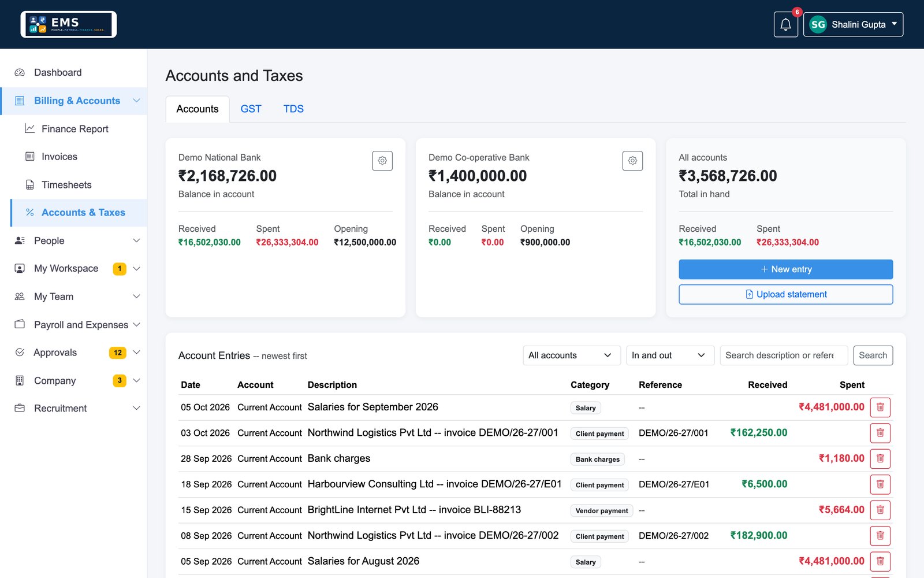This screenshot has height=578, width=924.
Task: Focus the search description or reference field
Action: (x=784, y=355)
